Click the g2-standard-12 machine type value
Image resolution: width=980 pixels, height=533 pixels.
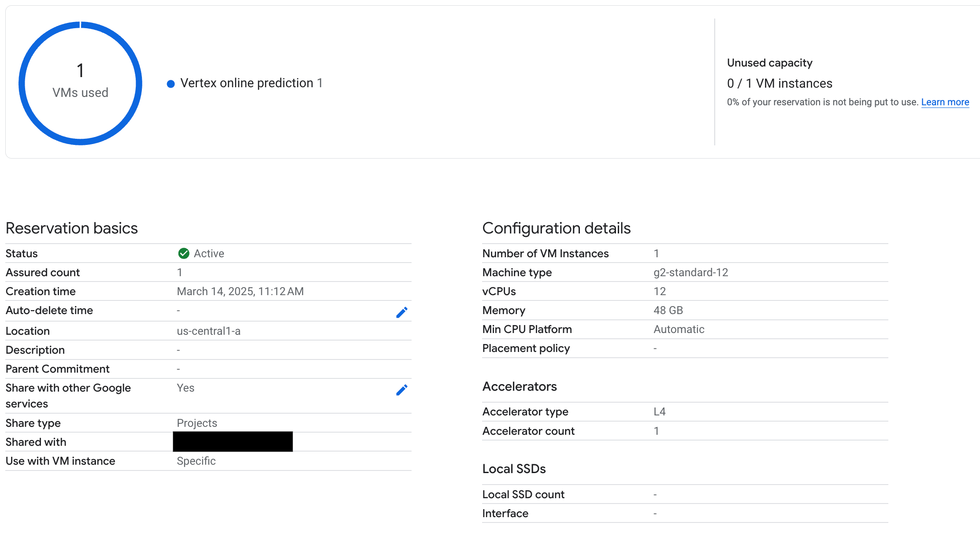click(691, 272)
